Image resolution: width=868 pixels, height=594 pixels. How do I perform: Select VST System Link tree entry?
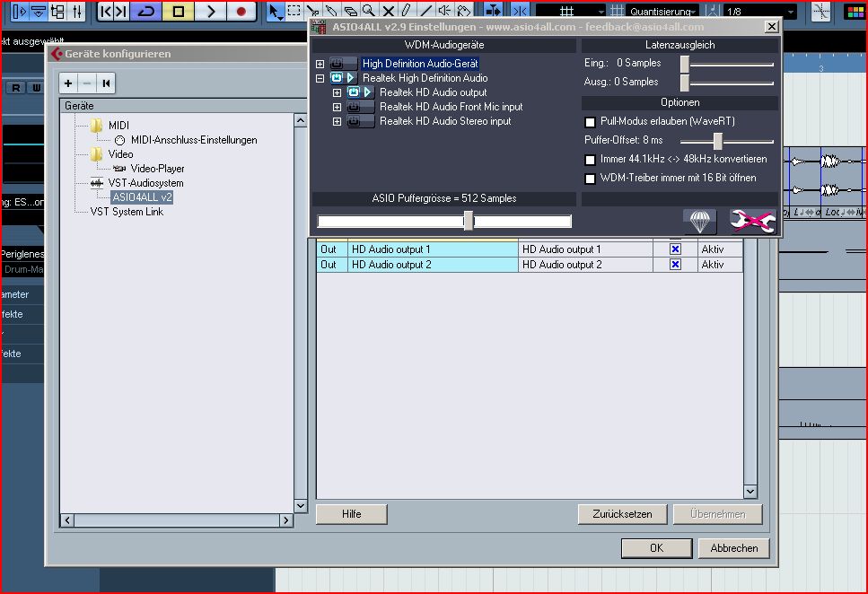127,212
